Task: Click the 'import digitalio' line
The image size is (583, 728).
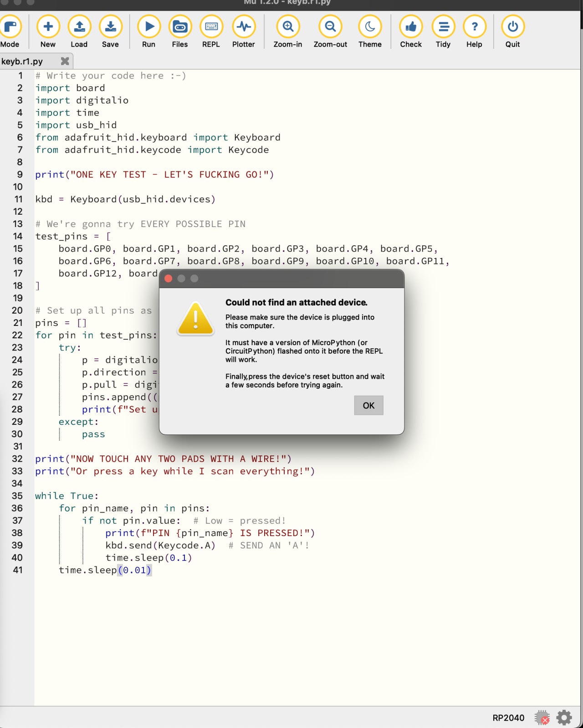Action: click(82, 100)
